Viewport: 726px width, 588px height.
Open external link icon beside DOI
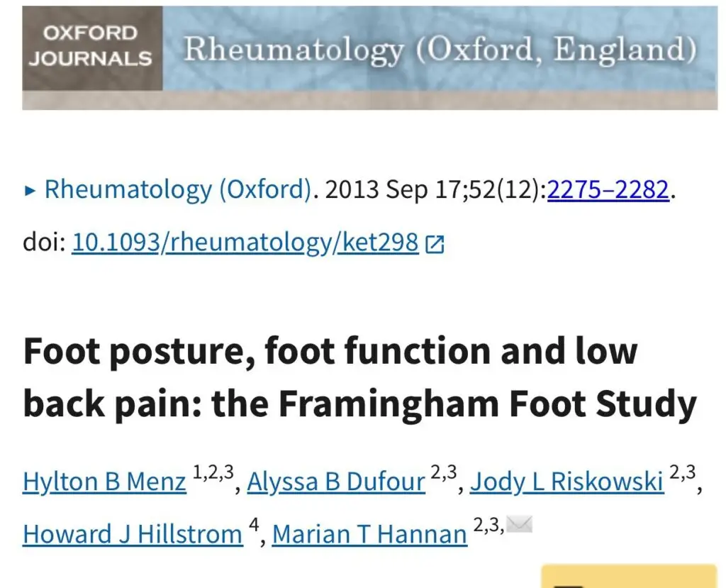(x=434, y=245)
